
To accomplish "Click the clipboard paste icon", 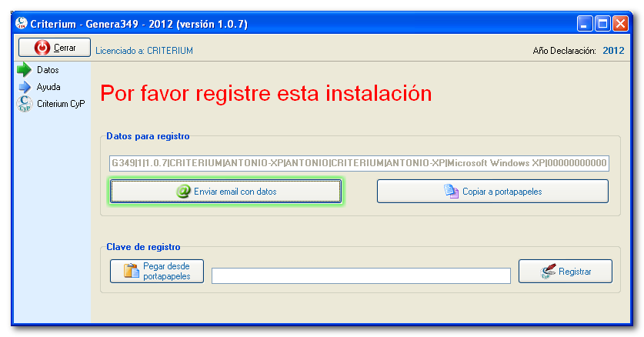I will click(132, 271).
